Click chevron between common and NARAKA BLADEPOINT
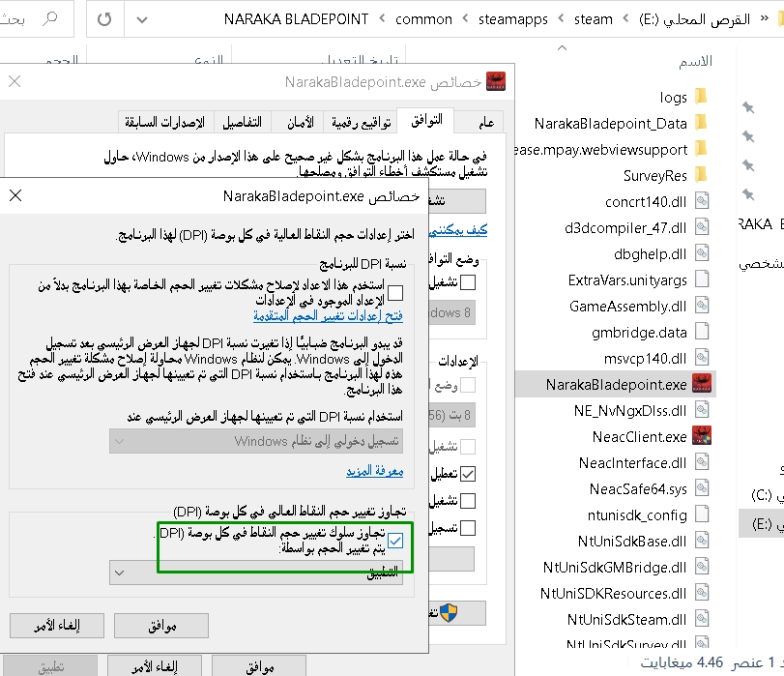784x676 pixels. coord(382,18)
